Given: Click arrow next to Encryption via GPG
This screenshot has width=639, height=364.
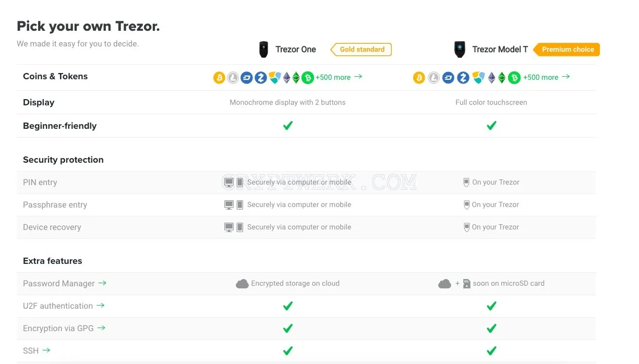Looking at the screenshot, I should tap(101, 328).
